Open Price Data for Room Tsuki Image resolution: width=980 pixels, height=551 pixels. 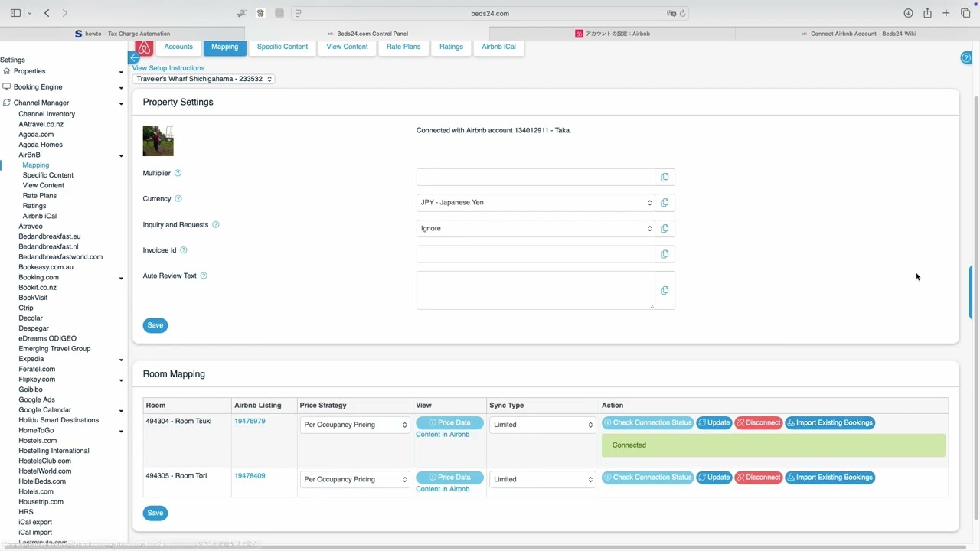(x=449, y=423)
